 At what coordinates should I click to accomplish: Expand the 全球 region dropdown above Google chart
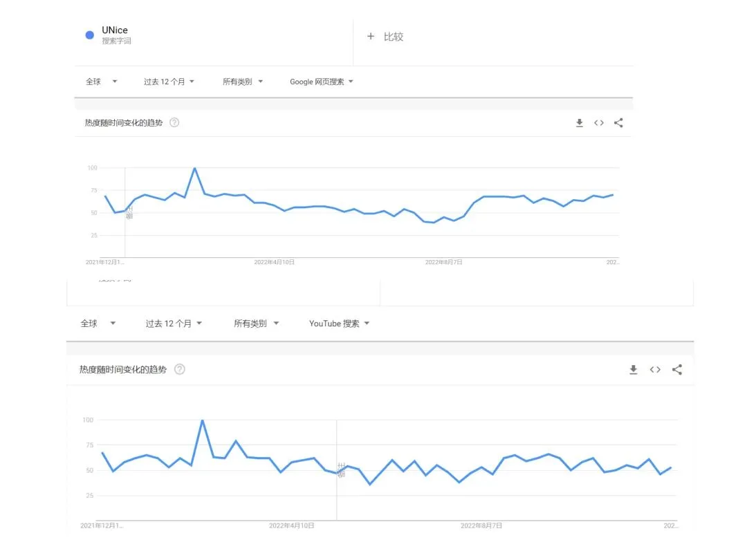[x=101, y=82]
